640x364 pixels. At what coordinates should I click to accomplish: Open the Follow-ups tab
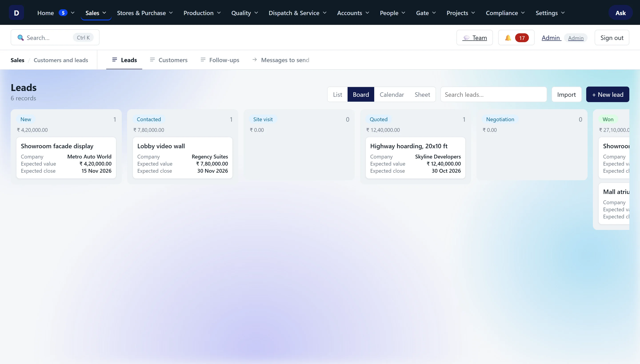click(220, 60)
